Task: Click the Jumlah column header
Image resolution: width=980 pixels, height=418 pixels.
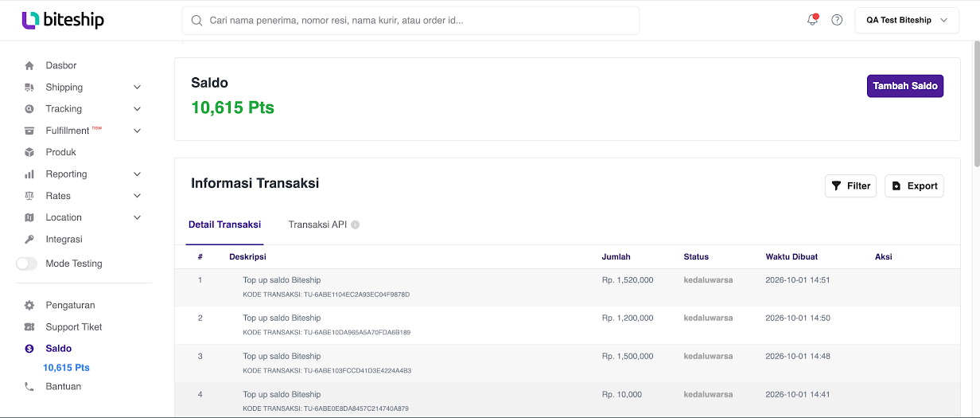Action: point(616,257)
